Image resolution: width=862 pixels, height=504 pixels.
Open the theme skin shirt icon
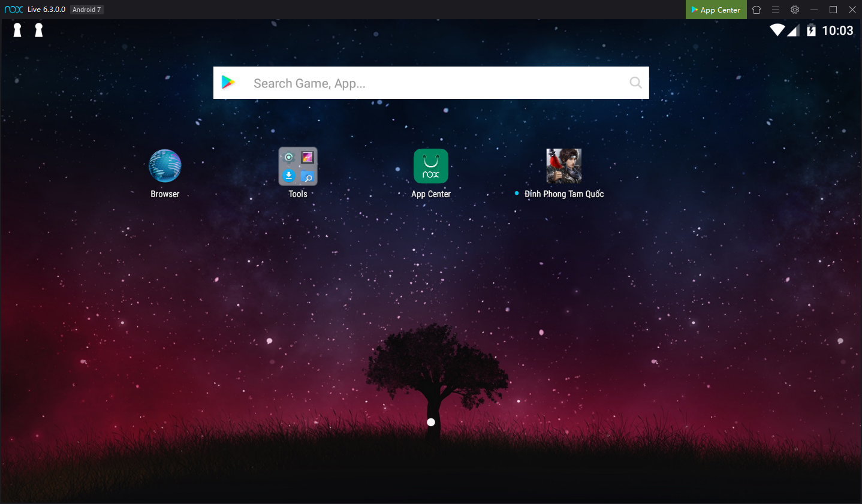(756, 10)
